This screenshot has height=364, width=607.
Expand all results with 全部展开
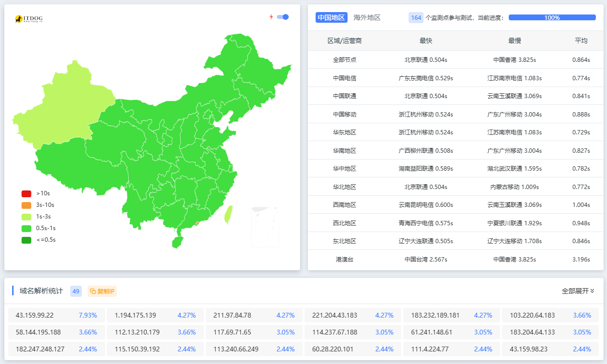tap(577, 291)
